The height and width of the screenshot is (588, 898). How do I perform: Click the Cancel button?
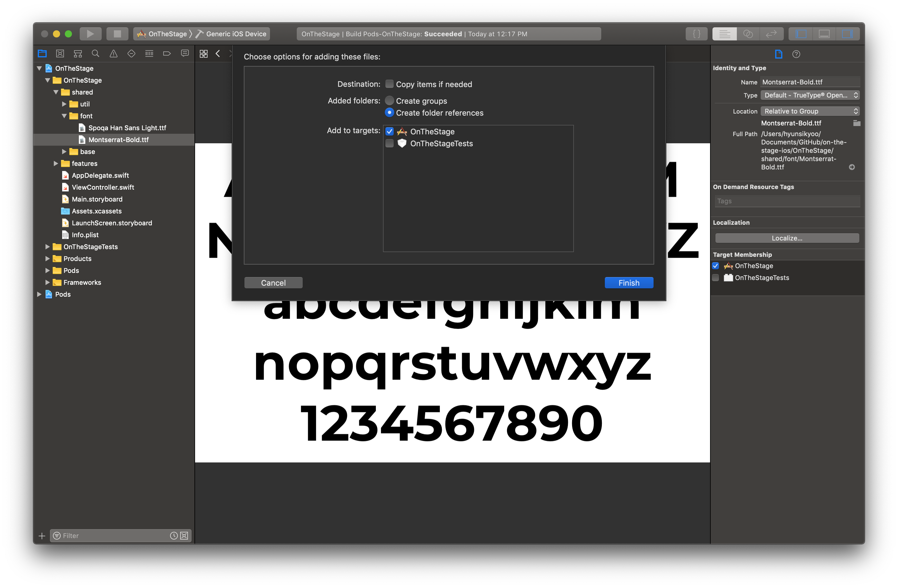273,283
